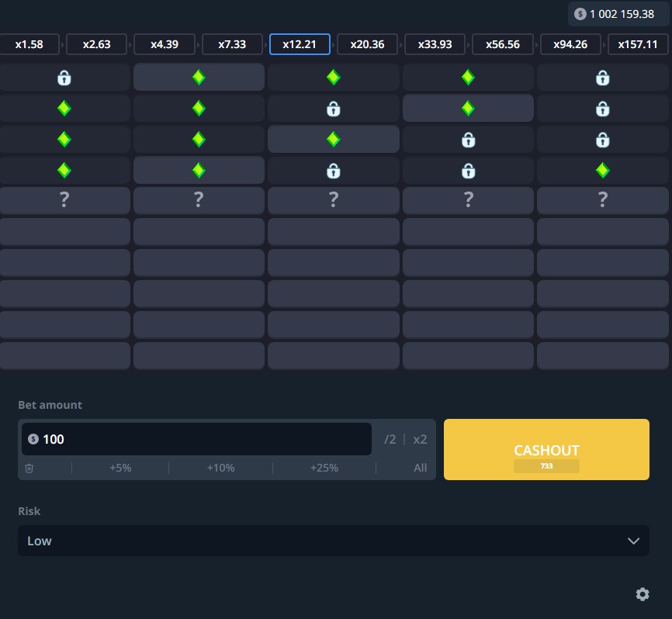Click the Risk dropdown chevron arrow
This screenshot has height=619, width=672.
[x=633, y=541]
